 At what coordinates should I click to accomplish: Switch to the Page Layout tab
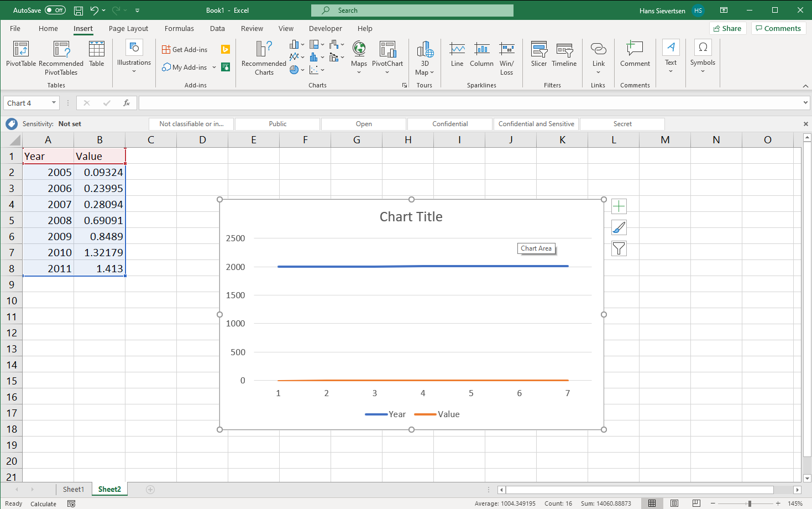click(128, 28)
